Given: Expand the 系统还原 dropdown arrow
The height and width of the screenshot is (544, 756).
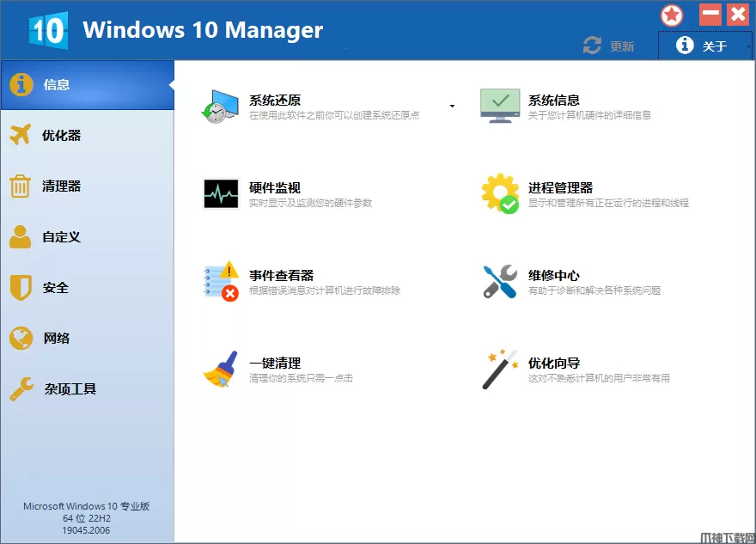Looking at the screenshot, I should pos(452,106).
